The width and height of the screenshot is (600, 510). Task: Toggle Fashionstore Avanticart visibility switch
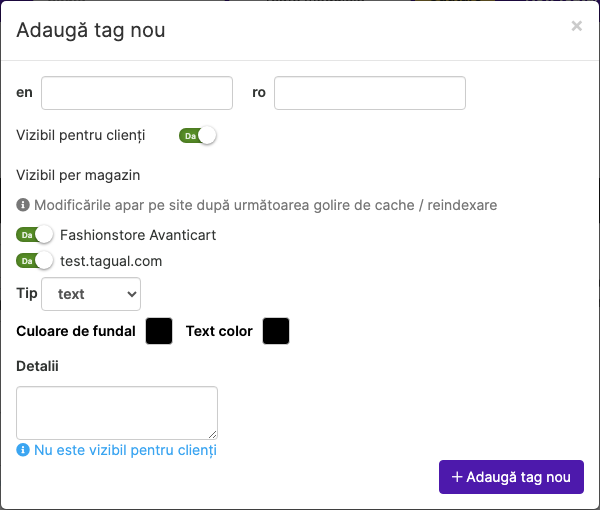click(x=34, y=235)
